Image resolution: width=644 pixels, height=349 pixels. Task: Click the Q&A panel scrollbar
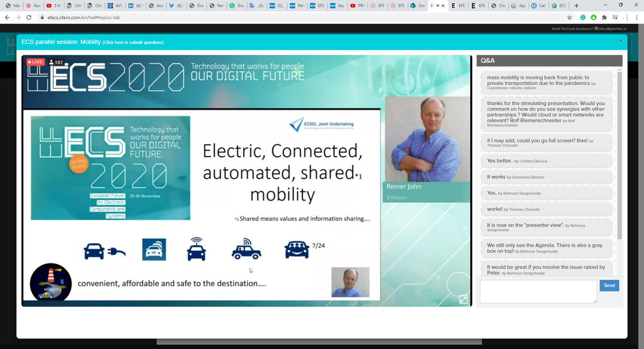tap(620, 156)
